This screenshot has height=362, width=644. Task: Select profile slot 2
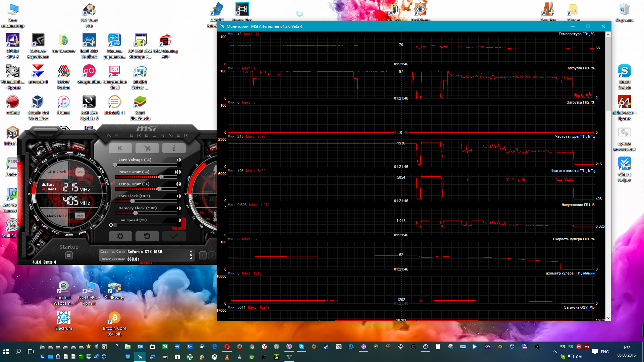[x=212, y=256]
